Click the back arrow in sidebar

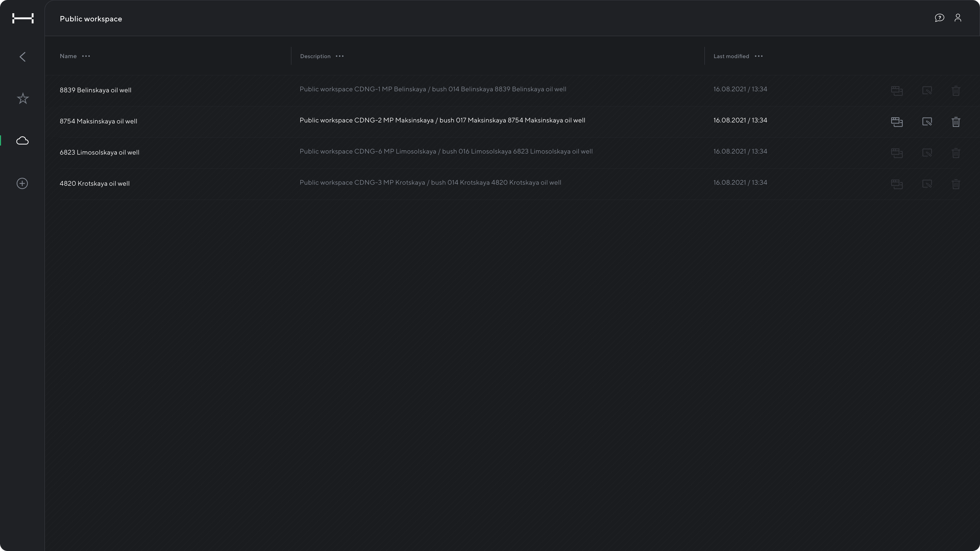[x=22, y=57]
